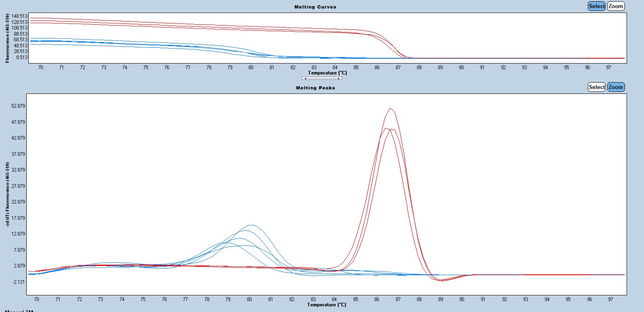The height and width of the screenshot is (312, 644).
Task: Click the -(d/dT) Fluorescence y-axis label
Action: [x=7, y=194]
